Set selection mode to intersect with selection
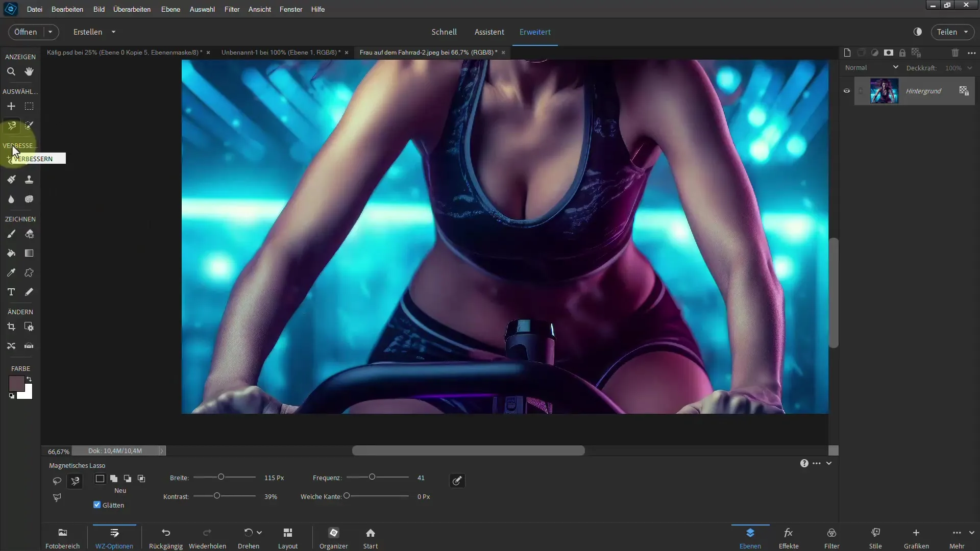The image size is (980, 551). click(x=141, y=479)
